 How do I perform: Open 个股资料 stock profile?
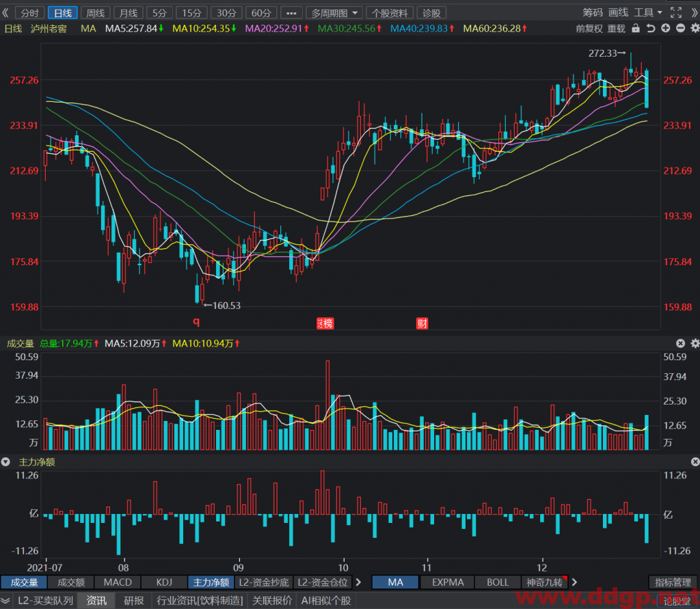pos(390,13)
